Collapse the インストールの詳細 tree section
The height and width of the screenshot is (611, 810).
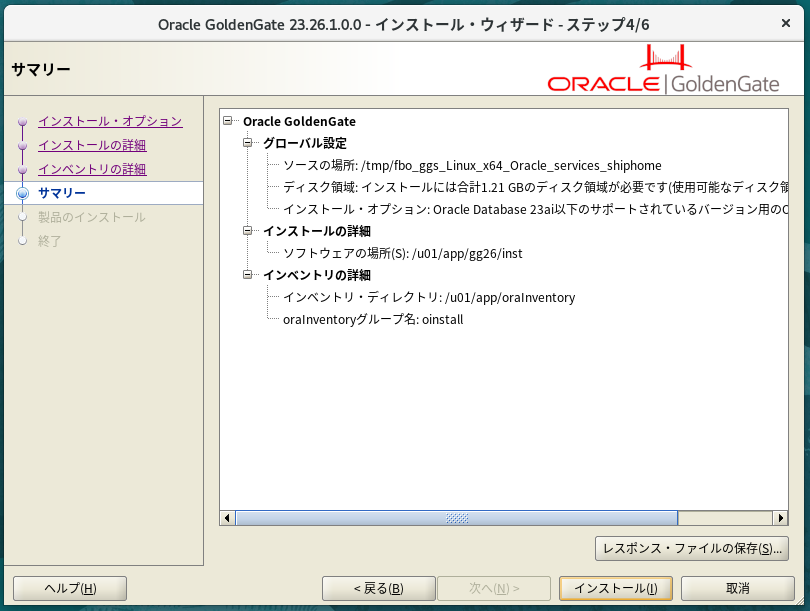[x=249, y=231]
